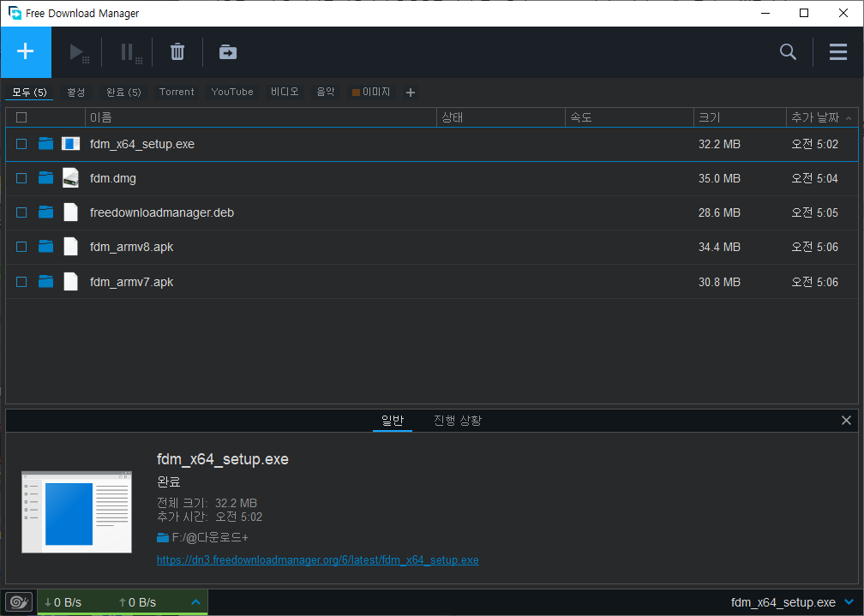Click the move-to-folder icon in the toolbar
Image resolution: width=864 pixels, height=616 pixels.
pyautogui.click(x=228, y=52)
